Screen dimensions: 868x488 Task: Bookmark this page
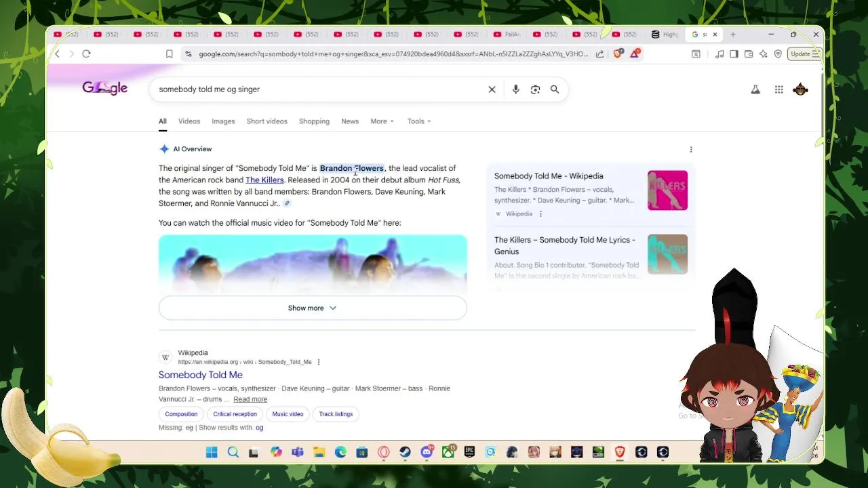coord(169,54)
